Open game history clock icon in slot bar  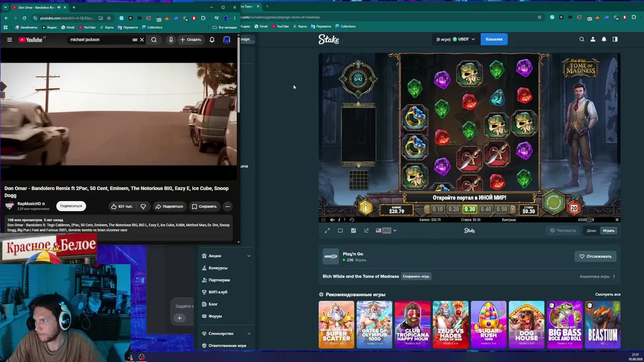tap(351, 220)
